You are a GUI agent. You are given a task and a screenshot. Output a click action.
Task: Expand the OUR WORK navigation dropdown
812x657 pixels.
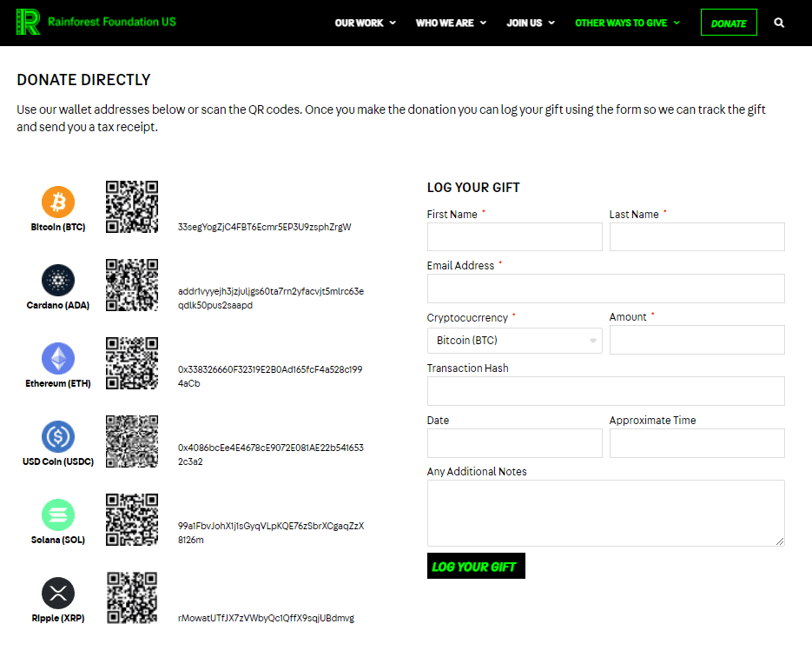coord(365,23)
